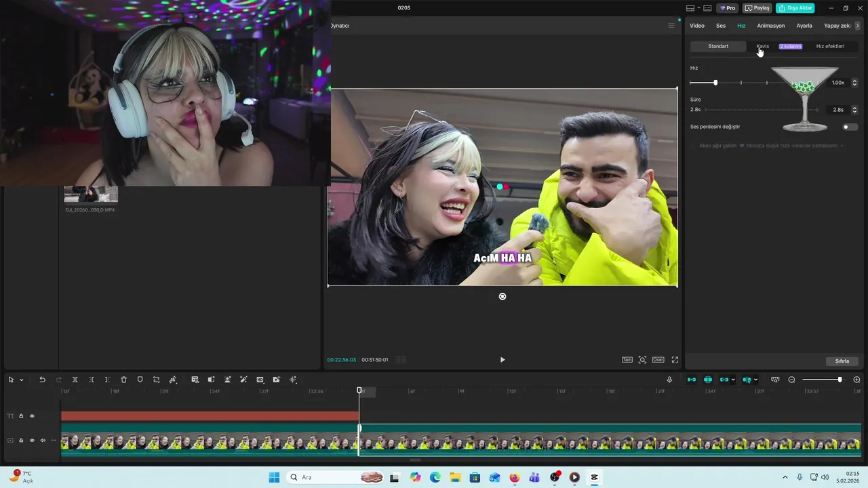Lock the main video track
The width and height of the screenshot is (868, 488).
tap(21, 441)
